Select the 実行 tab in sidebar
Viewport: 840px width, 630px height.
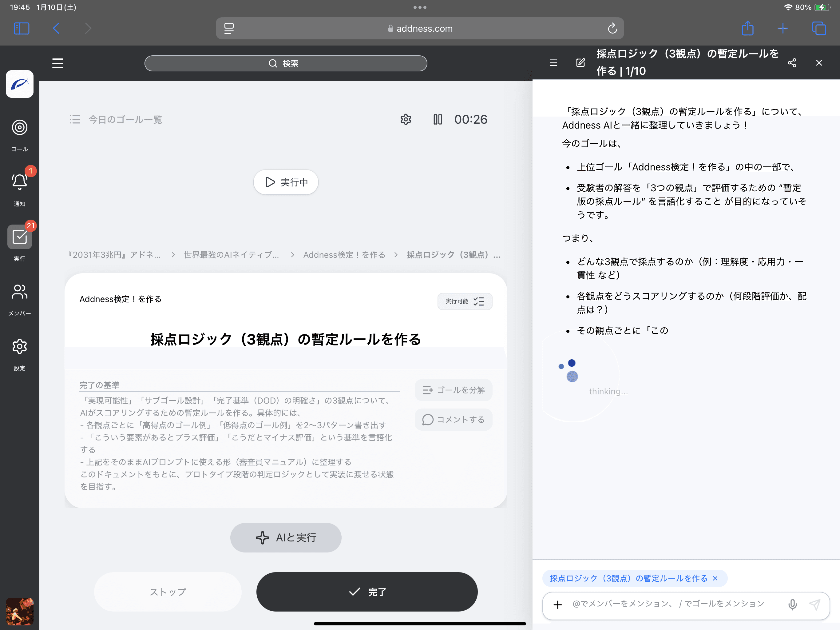pos(19,237)
